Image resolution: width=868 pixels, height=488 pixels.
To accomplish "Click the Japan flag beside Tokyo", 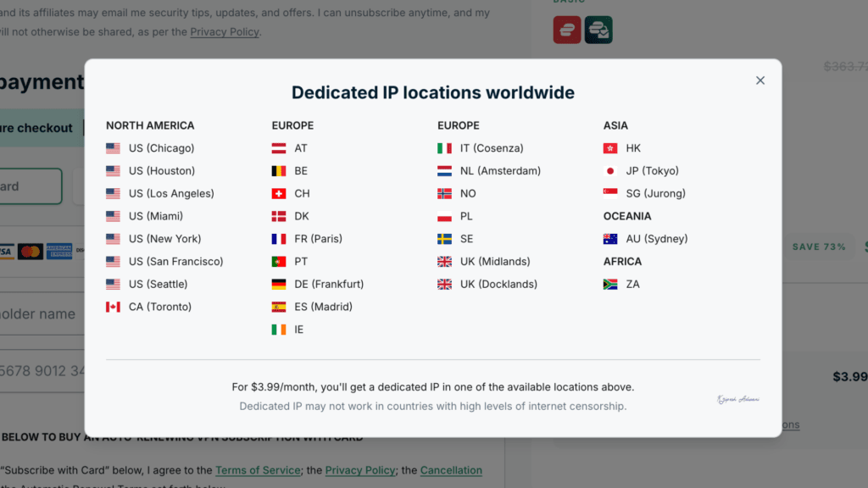I will tap(610, 171).
